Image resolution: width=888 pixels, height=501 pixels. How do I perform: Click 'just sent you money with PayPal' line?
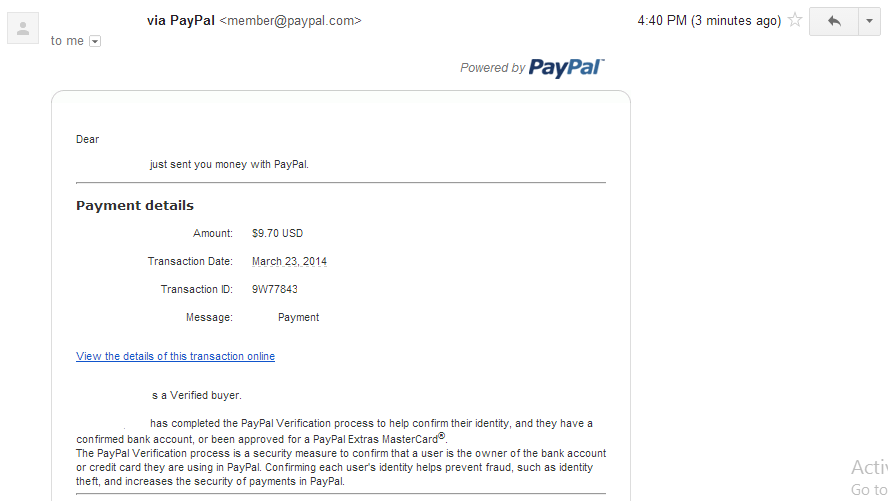pyautogui.click(x=229, y=164)
